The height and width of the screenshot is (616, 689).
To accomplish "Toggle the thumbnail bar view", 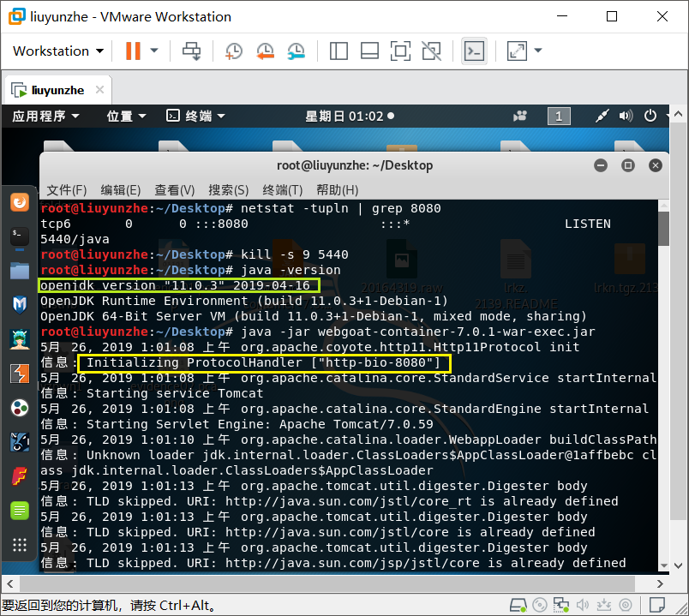I will point(369,51).
